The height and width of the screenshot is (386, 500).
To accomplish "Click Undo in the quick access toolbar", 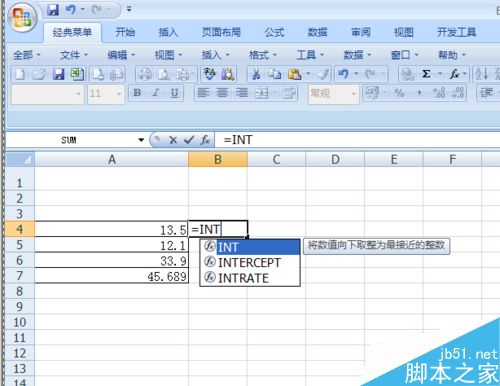I will (x=70, y=10).
